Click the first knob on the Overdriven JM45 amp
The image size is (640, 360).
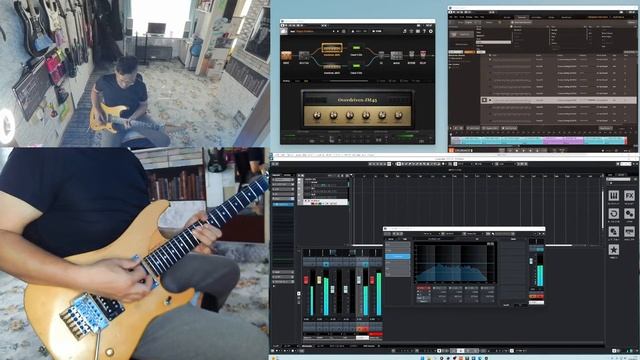[317, 116]
